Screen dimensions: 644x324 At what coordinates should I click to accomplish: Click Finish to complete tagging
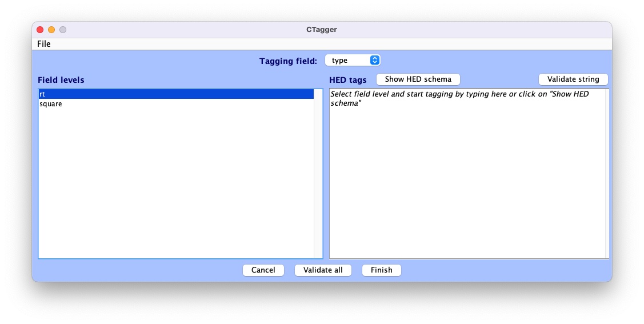[x=381, y=270]
